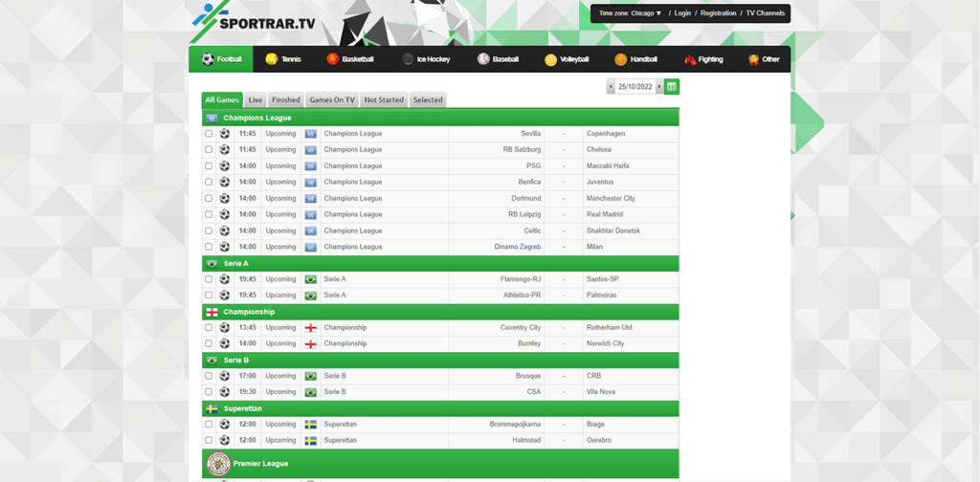Viewport: 980px width, 482px height.
Task: Click the Maccabi Haifa team name
Action: click(x=608, y=166)
